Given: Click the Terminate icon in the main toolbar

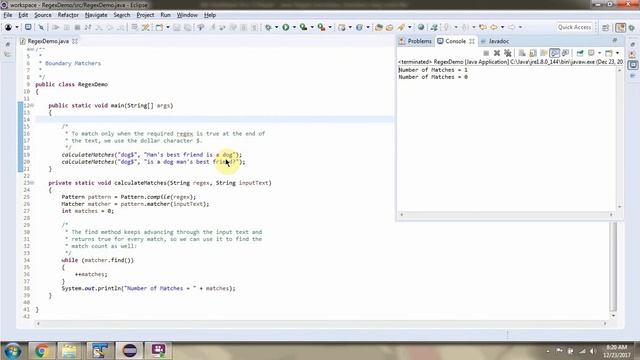Looking at the screenshot, I should pyautogui.click(x=77, y=27).
